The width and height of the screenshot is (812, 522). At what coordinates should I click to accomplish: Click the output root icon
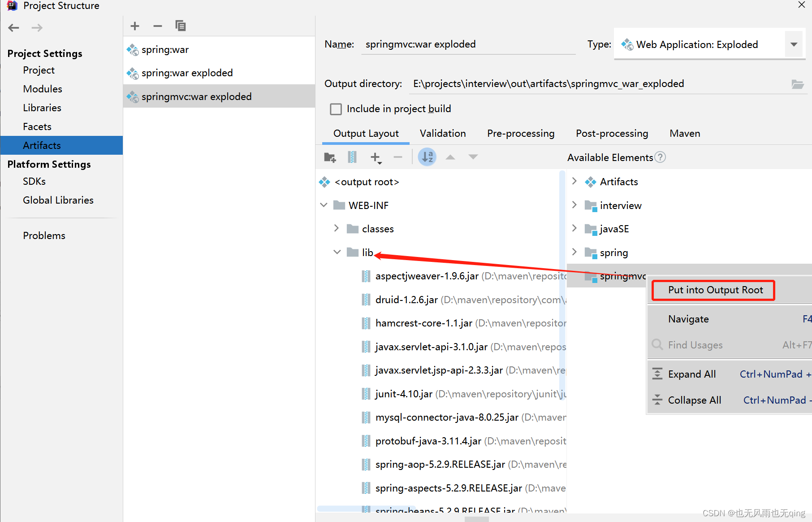(x=324, y=182)
